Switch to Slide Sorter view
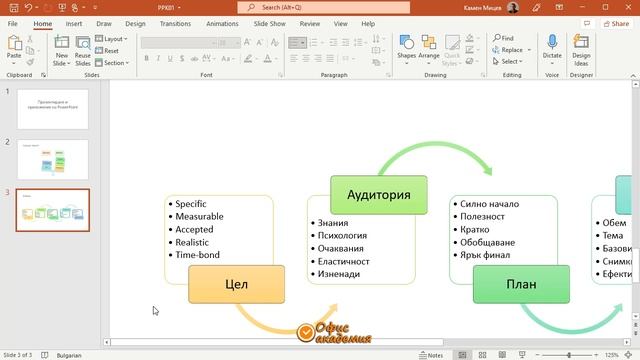640x360 pixels. click(482, 355)
